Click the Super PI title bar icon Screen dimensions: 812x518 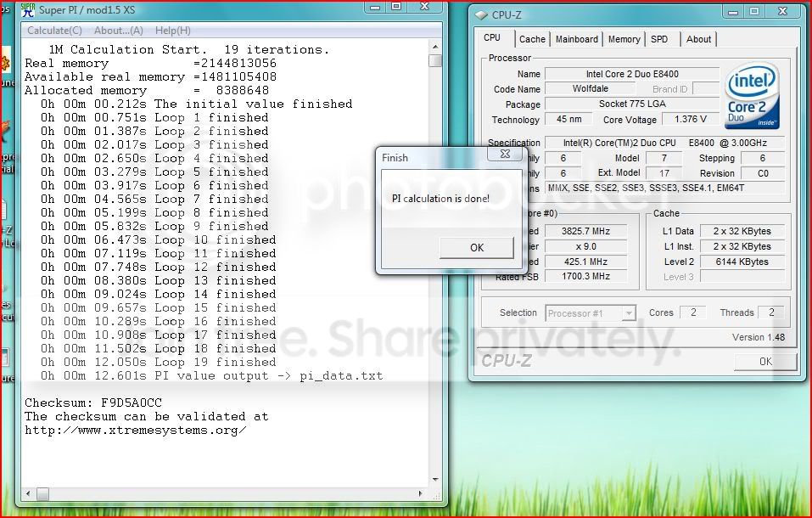(27, 10)
